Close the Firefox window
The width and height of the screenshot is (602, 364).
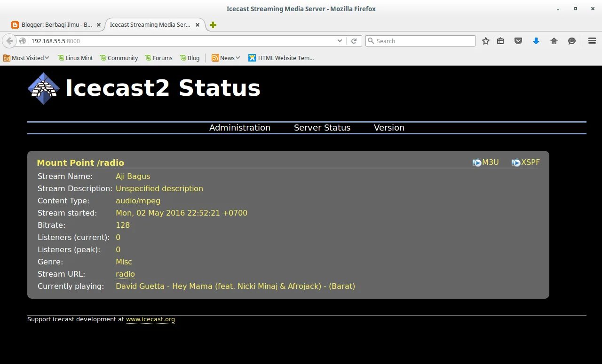tap(593, 8)
